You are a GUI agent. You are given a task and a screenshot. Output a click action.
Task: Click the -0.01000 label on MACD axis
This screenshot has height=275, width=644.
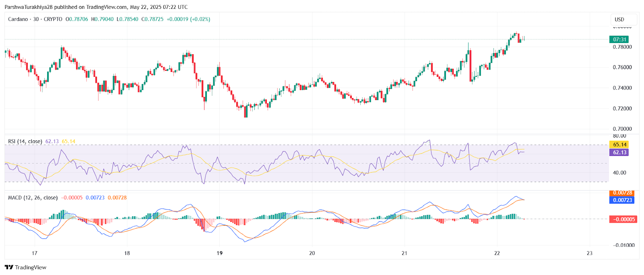[623, 245]
